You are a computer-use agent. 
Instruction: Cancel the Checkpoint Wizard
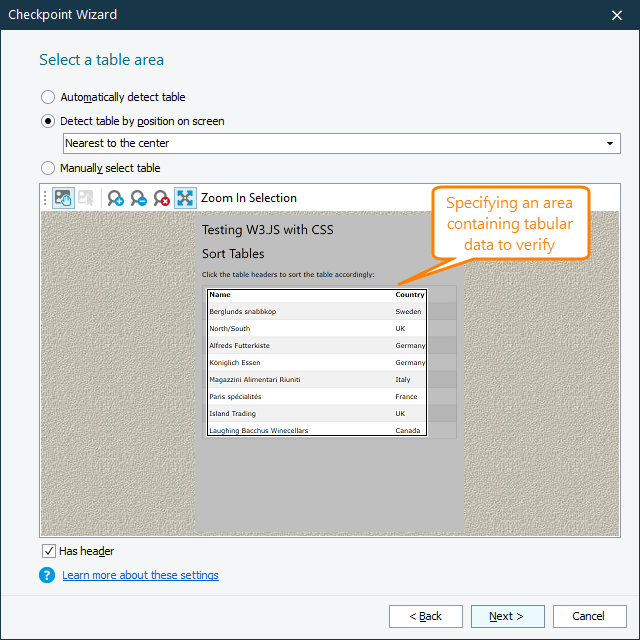590,616
